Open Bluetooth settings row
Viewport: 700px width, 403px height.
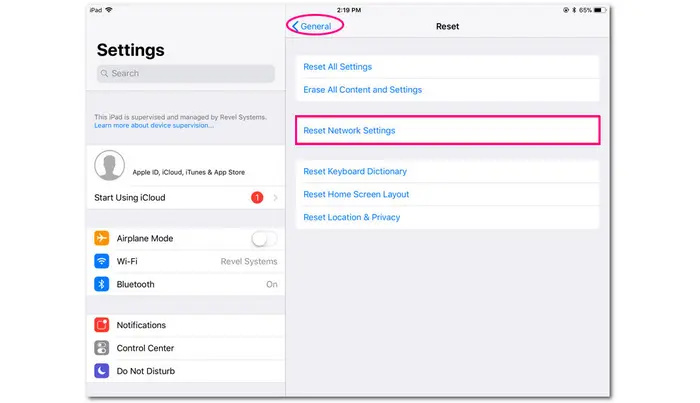click(x=186, y=284)
